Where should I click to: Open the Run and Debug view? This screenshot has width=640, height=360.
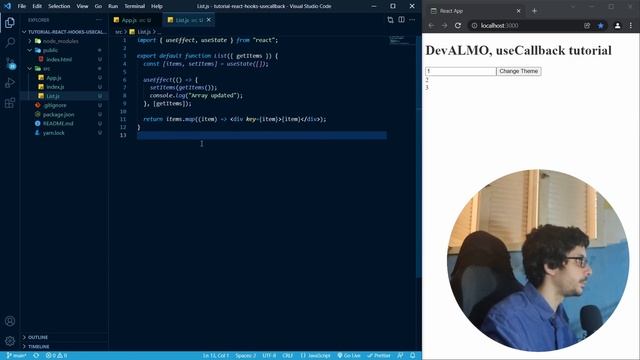click(10, 82)
